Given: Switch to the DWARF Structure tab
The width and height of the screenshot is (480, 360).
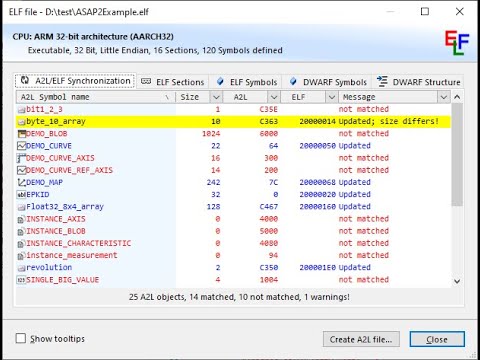Looking at the screenshot, I should coord(418,82).
